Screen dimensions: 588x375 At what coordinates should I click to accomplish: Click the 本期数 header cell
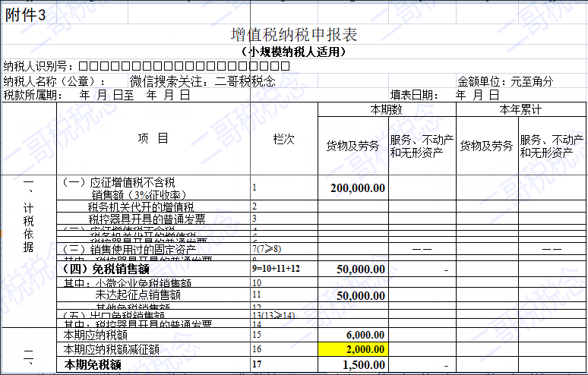(x=387, y=109)
